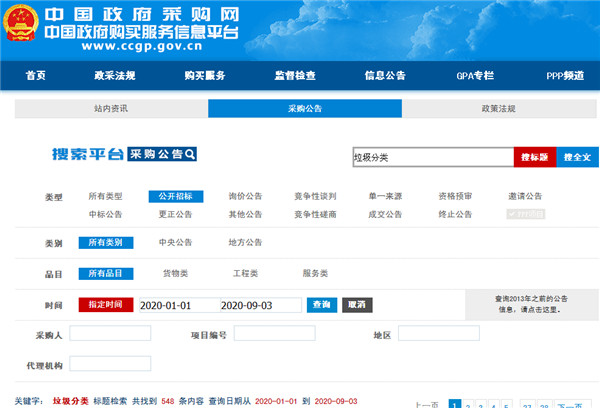Go to 政采法规 in the navigation bar

[114, 75]
